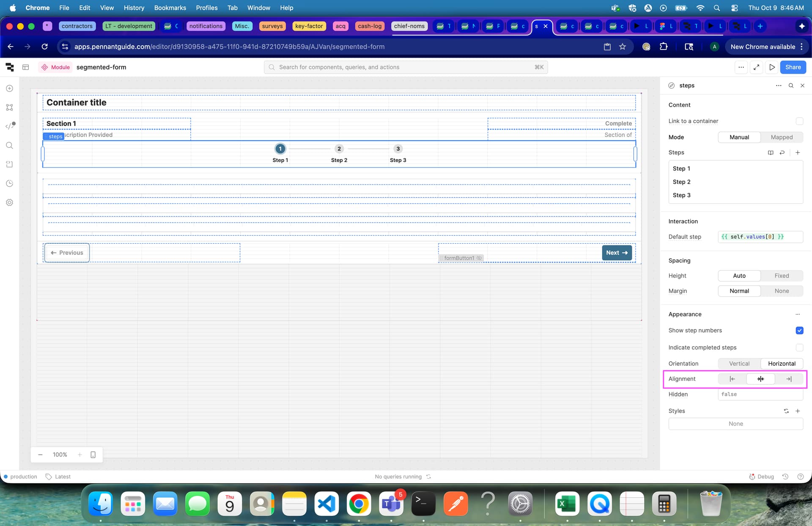Enable Indicate completed steps checkbox

point(799,347)
